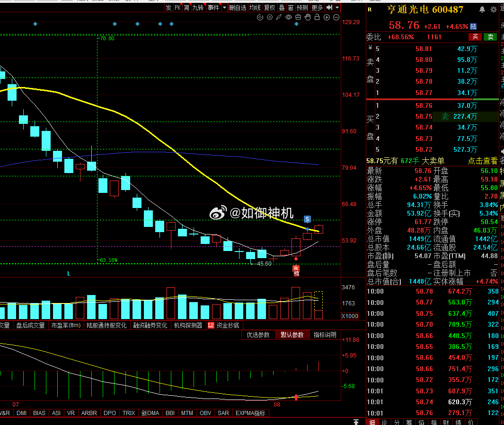
Task: Expand the dropdown arrow after the 更多 toolbar
Action: point(337,8)
